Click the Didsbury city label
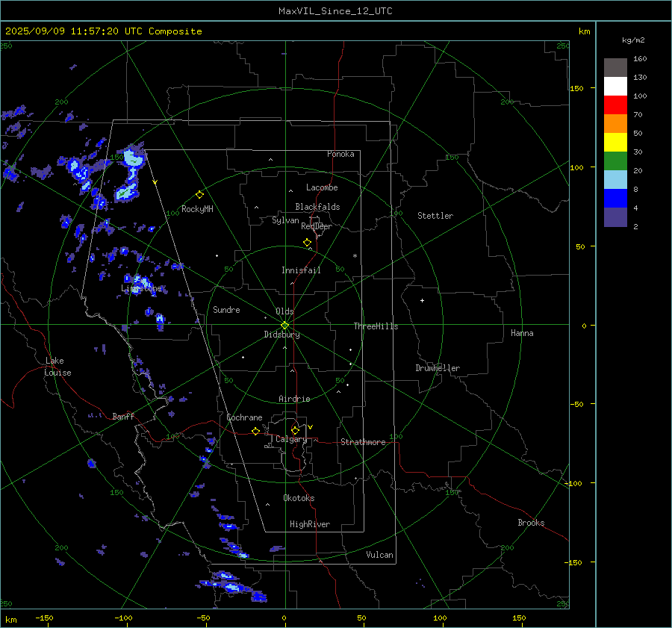This screenshot has height=628, width=672. 281,335
